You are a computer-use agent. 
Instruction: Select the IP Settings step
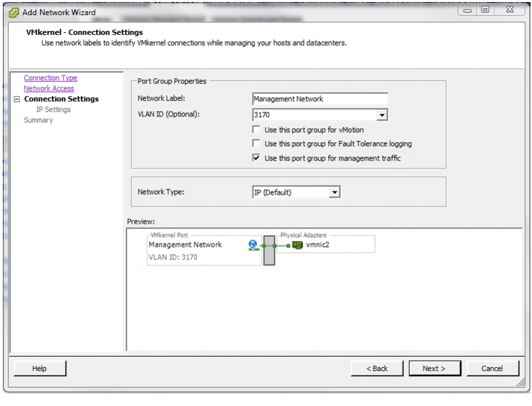(54, 109)
